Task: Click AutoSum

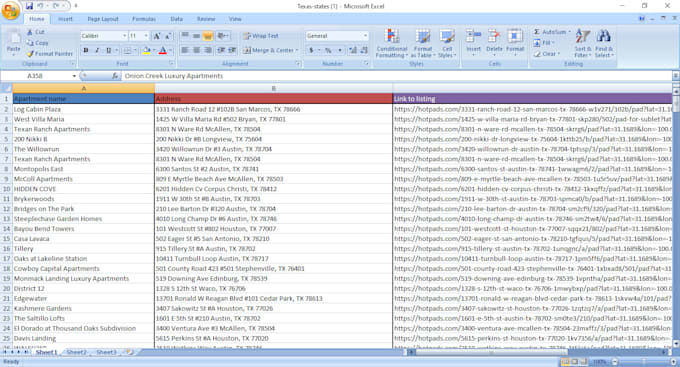Action: 552,32
